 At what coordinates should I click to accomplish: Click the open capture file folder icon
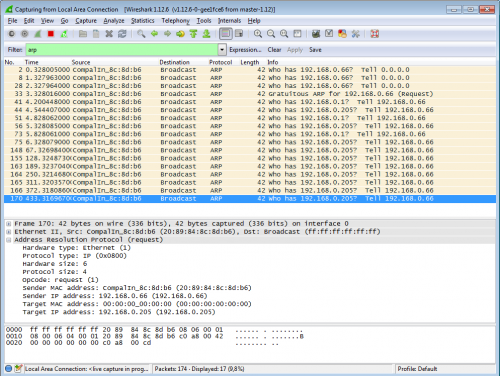coord(83,34)
